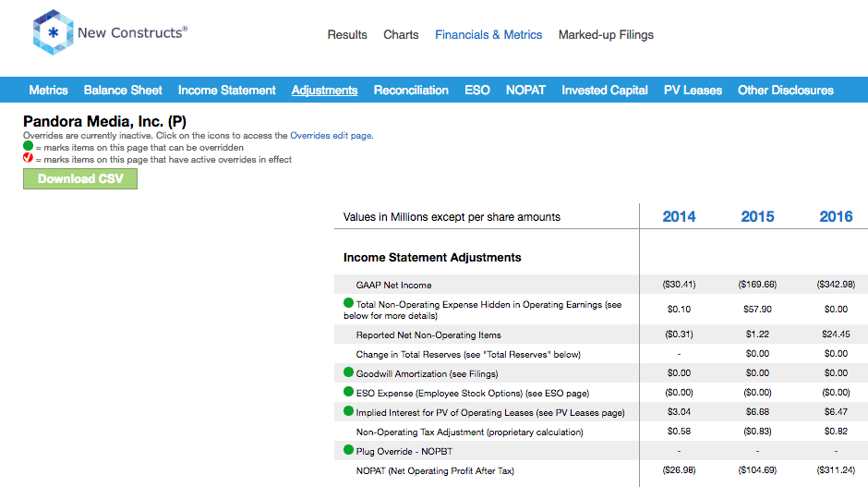Screen dimensions: 868x487
Task: Click override dot for Goodwill Amortization
Action: click(348, 371)
